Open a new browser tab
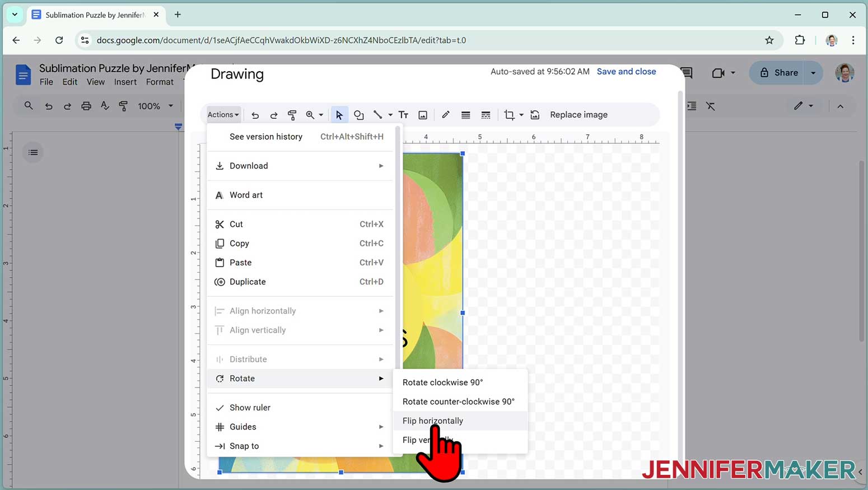The width and height of the screenshot is (868, 490). (x=178, y=15)
